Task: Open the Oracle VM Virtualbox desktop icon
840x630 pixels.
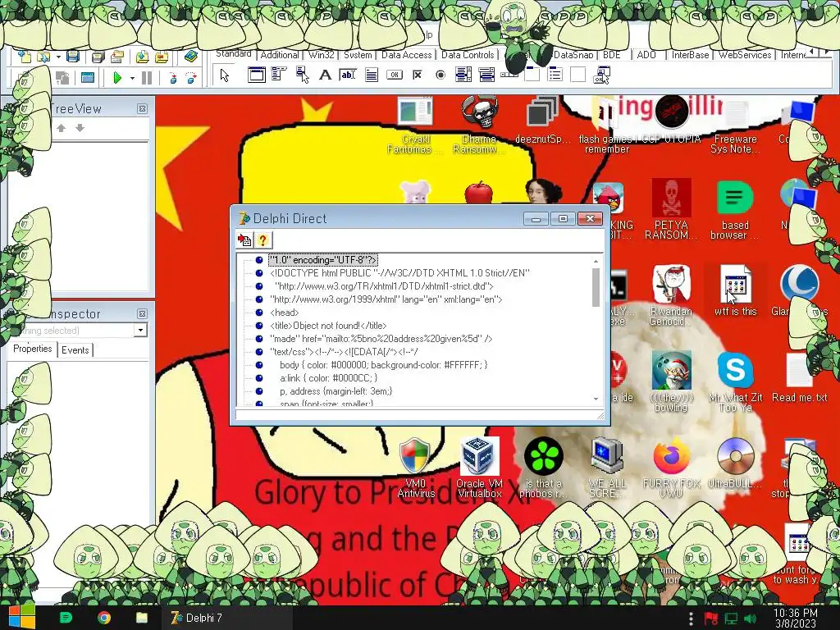Action: coord(479,468)
